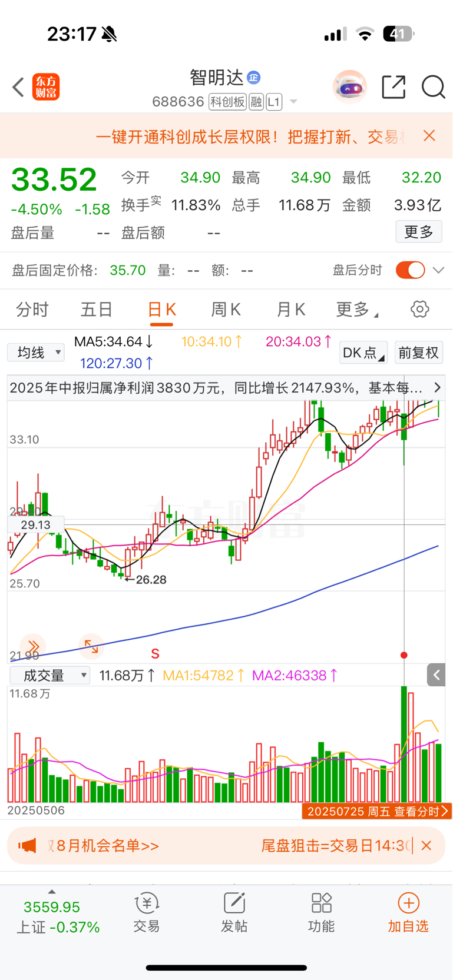
Task: Tap the MA5:34.64 value
Action: (x=114, y=341)
